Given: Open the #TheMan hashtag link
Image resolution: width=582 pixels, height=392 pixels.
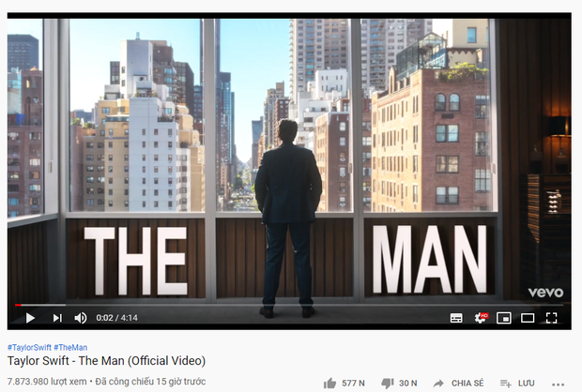Looking at the screenshot, I should click(70, 348).
